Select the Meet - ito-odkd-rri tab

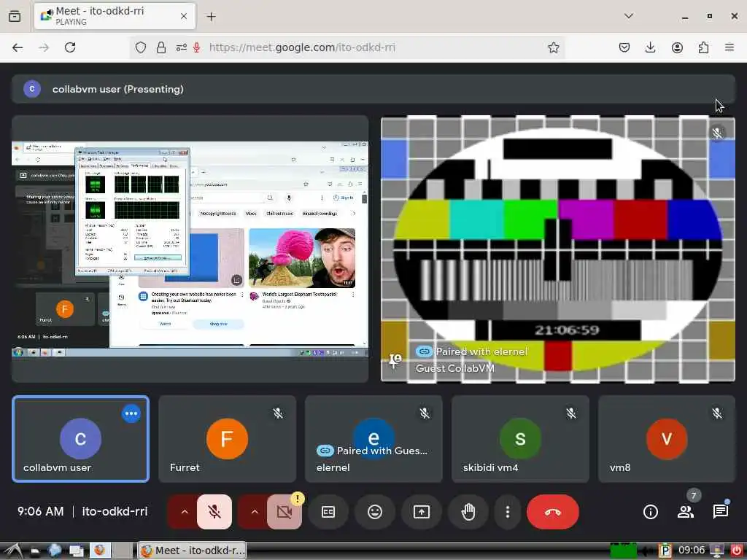(x=115, y=16)
